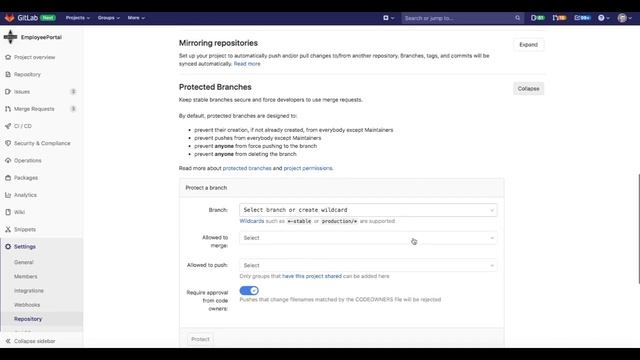Image resolution: width=640 pixels, height=360 pixels.
Task: Open Integrations settings submenu item
Action: (x=29, y=291)
